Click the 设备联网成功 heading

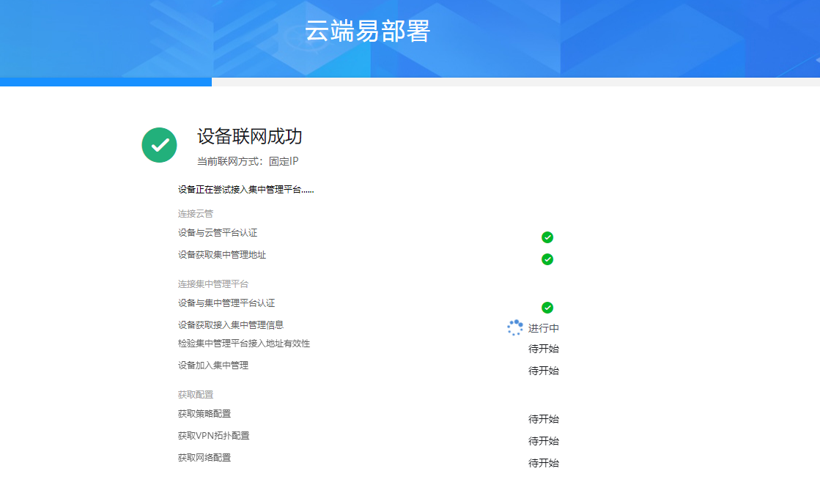pyautogui.click(x=249, y=136)
